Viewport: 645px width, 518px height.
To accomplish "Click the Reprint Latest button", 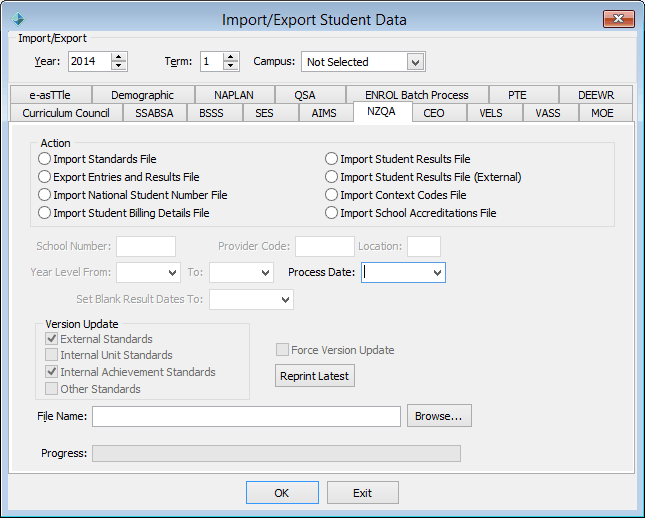I will pyautogui.click(x=315, y=376).
